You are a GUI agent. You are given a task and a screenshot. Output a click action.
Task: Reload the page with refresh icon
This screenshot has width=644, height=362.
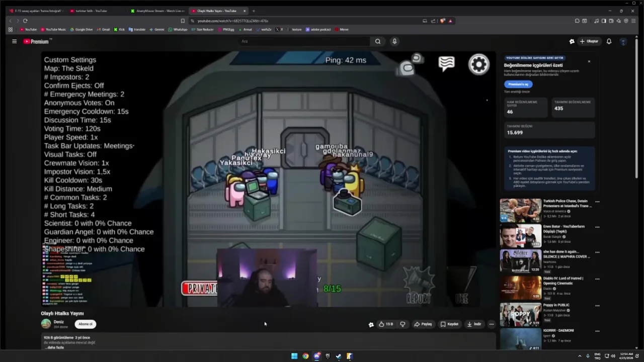(x=25, y=21)
